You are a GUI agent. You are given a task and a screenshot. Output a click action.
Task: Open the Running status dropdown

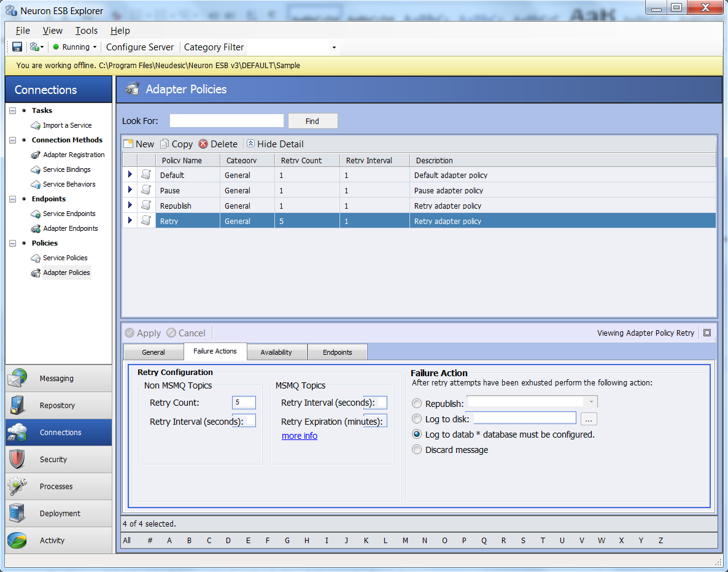pos(96,47)
